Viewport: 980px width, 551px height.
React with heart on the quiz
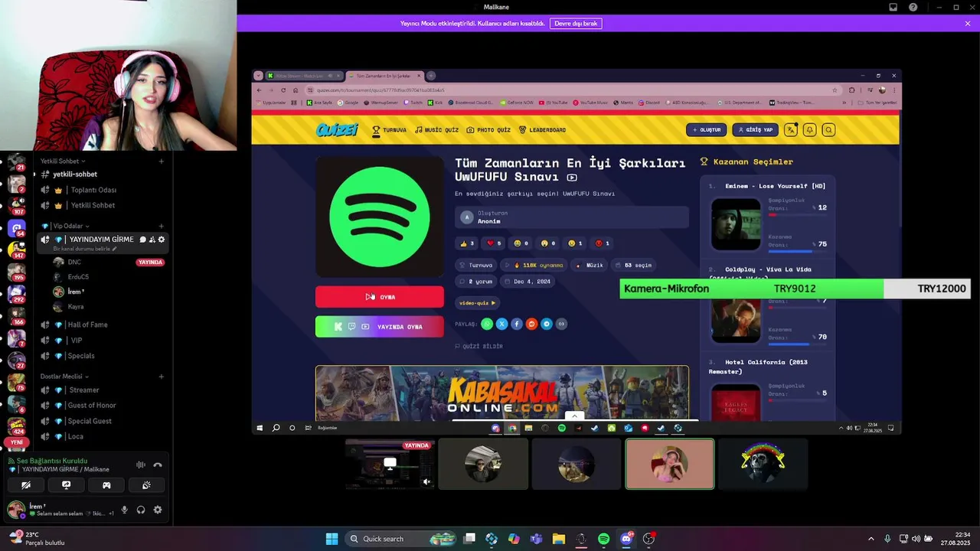[x=495, y=243]
